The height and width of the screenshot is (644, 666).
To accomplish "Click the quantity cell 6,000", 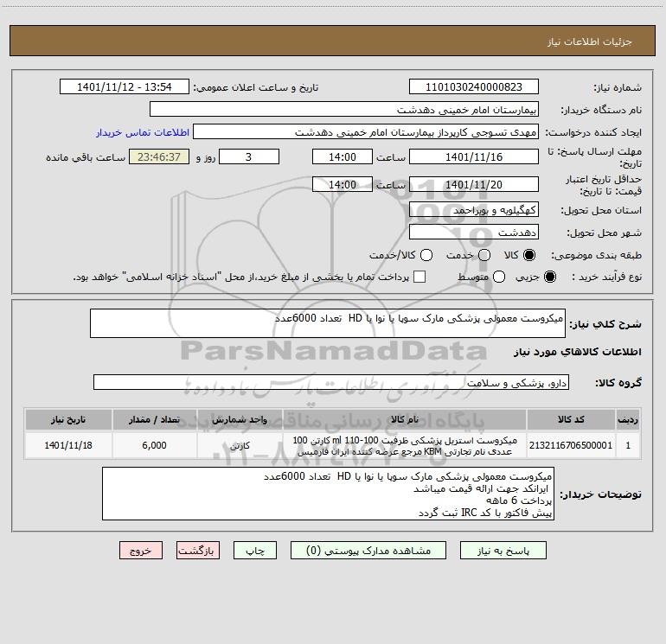I will tap(154, 445).
